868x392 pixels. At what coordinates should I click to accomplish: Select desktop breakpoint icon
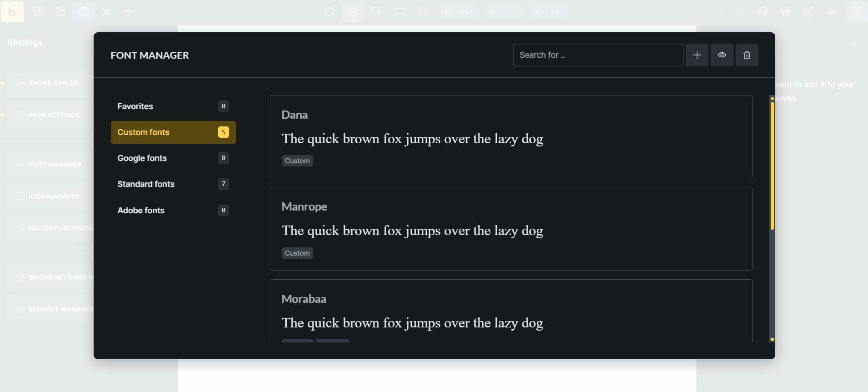click(353, 12)
